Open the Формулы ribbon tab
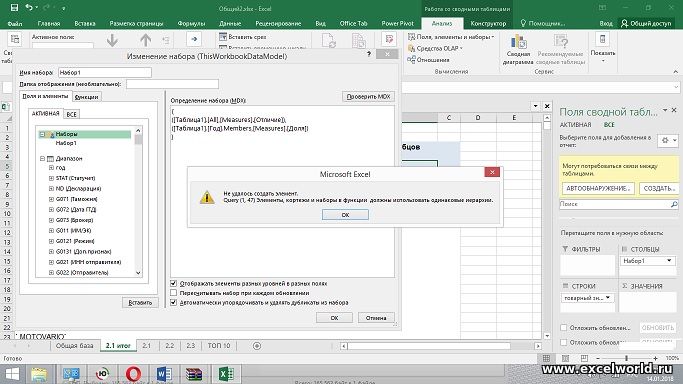 (191, 24)
